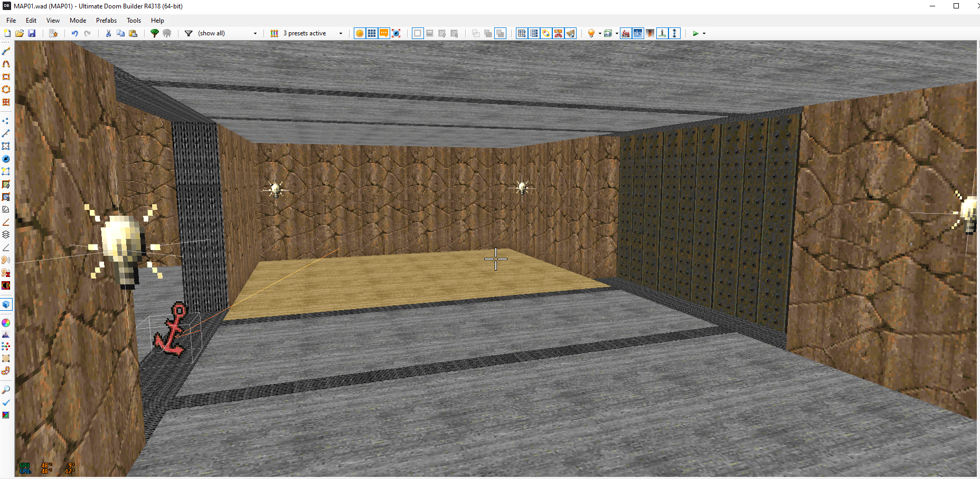Switch to Visual Mode via the blue cube icon
Screen dimensions: 980x479
(6, 304)
